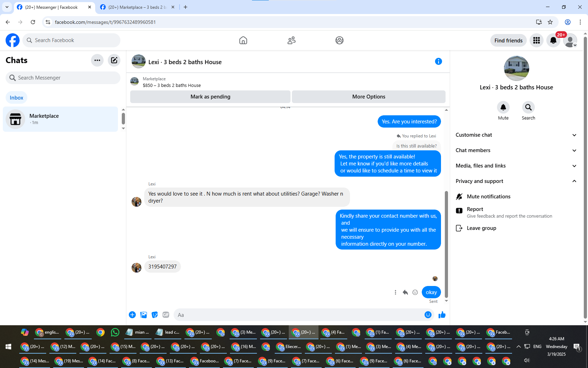This screenshot has height=368, width=588.
Task: Choose a GIF
Action: coord(166,315)
